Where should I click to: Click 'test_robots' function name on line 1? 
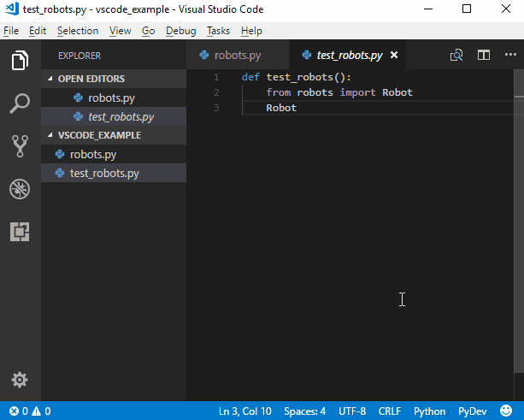point(300,77)
